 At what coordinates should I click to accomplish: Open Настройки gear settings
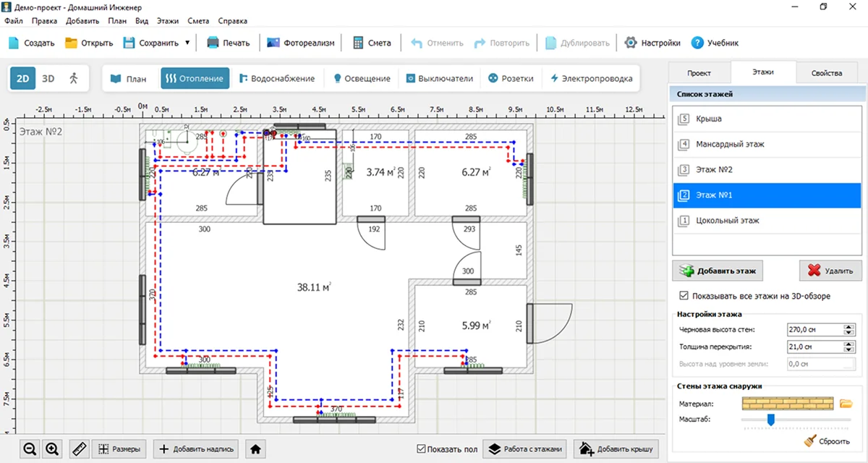click(652, 43)
